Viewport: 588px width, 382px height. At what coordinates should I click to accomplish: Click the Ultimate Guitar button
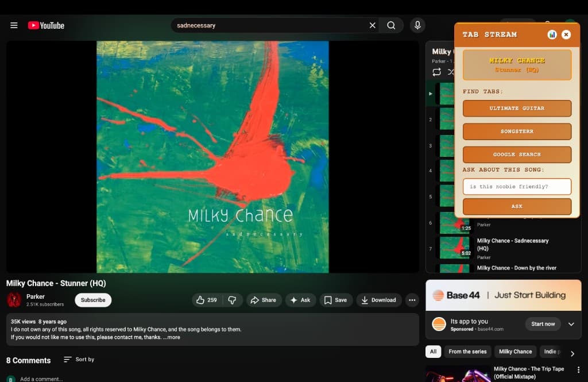pos(517,108)
